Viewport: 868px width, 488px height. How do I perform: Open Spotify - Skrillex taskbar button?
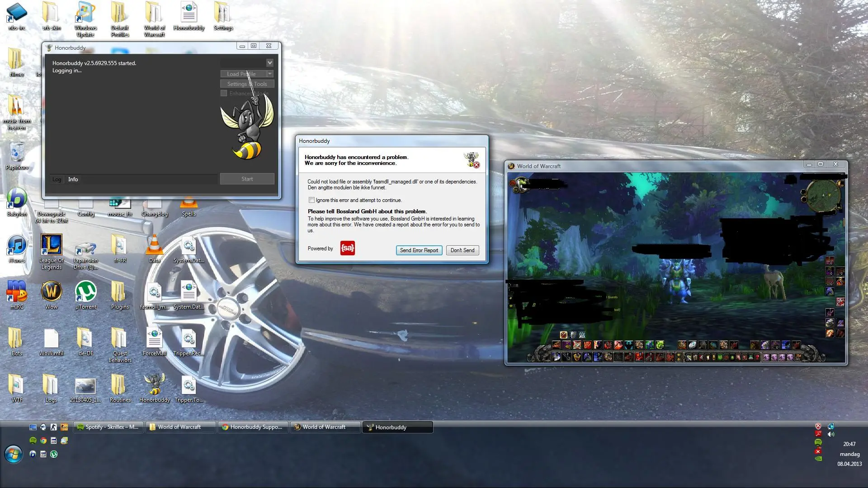[x=109, y=427]
